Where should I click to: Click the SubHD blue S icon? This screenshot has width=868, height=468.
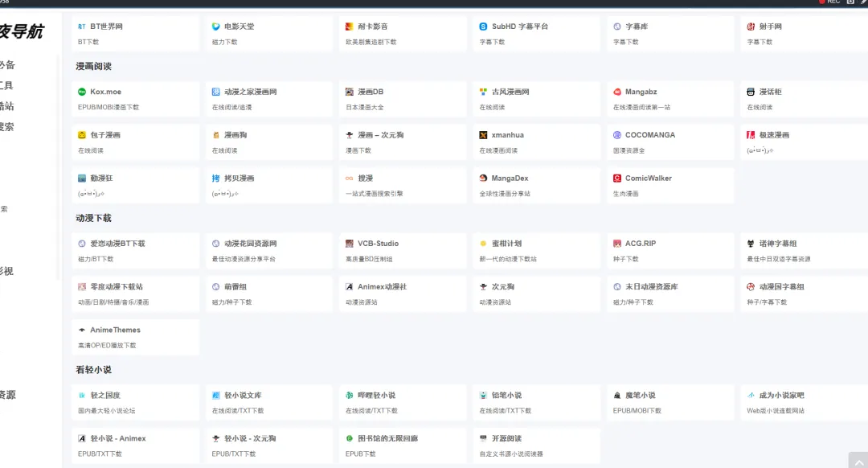pyautogui.click(x=483, y=27)
